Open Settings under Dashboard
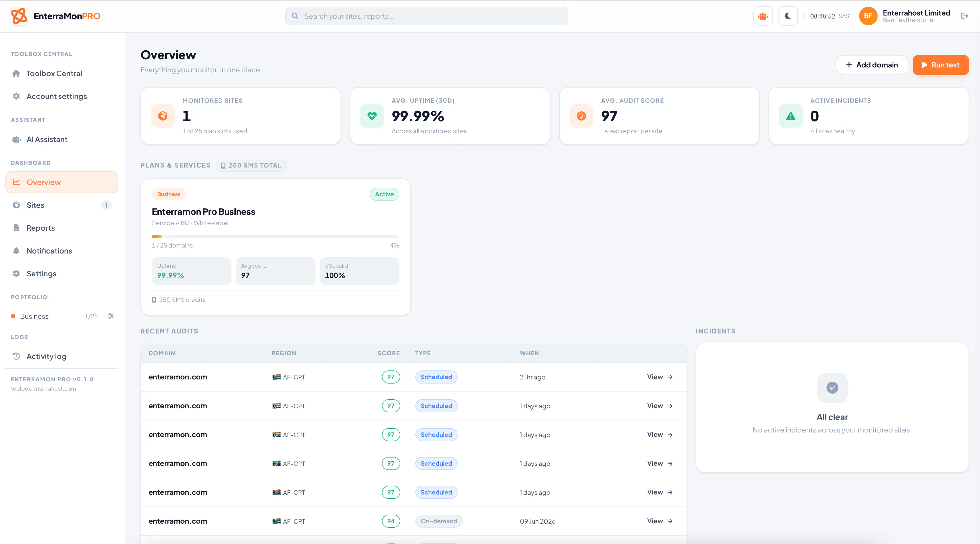980x544 pixels. point(62,273)
